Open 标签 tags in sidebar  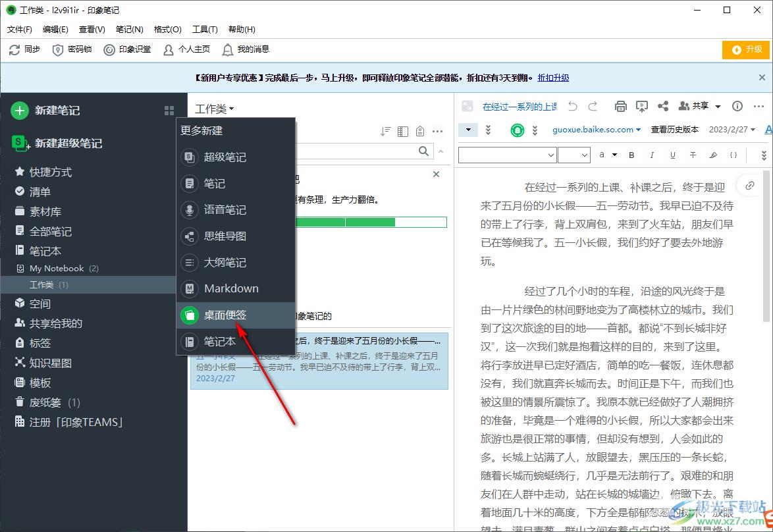pyautogui.click(x=32, y=343)
